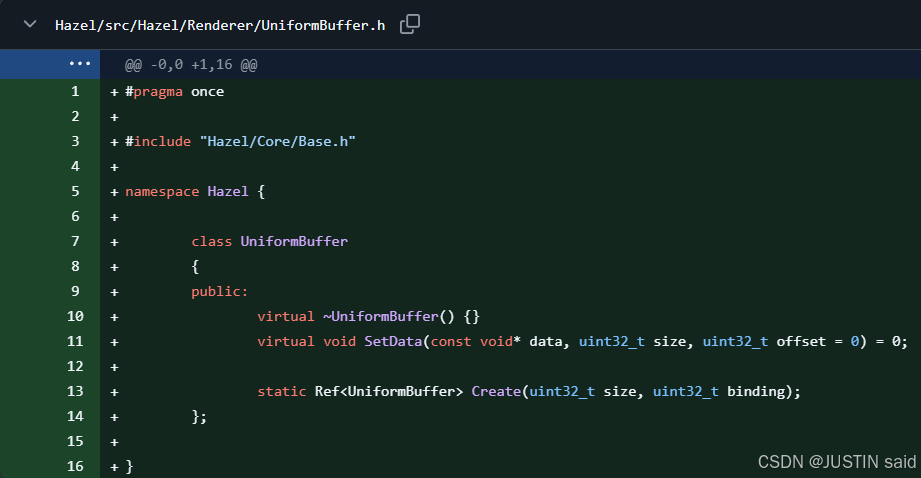921x478 pixels.
Task: Click the CSDN @JUSTIN said watermark
Action: pos(836,461)
